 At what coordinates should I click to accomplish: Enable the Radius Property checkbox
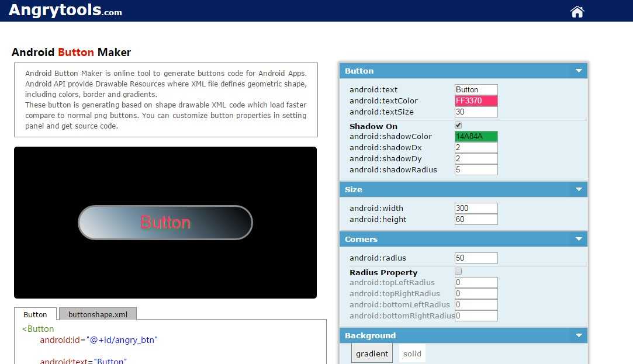pyautogui.click(x=458, y=271)
